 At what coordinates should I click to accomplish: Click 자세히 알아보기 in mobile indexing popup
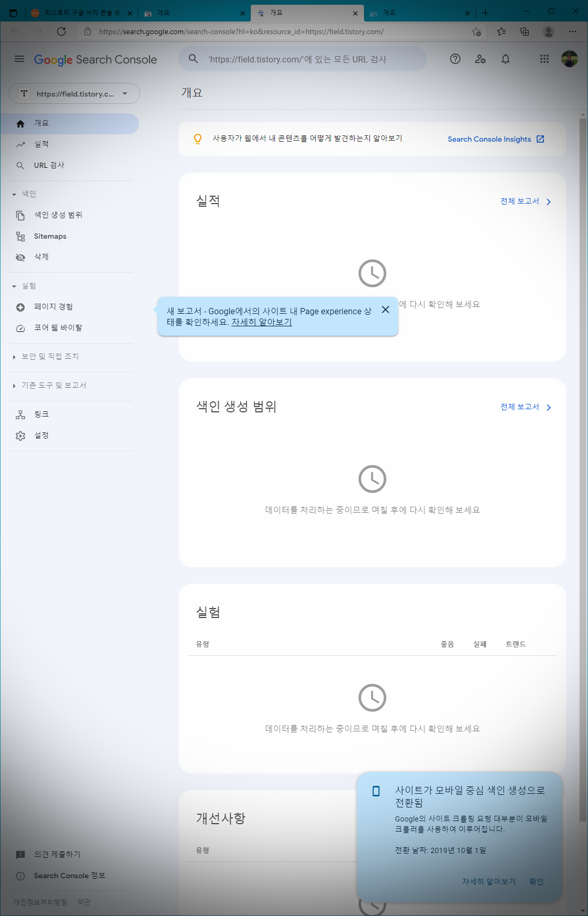[489, 881]
